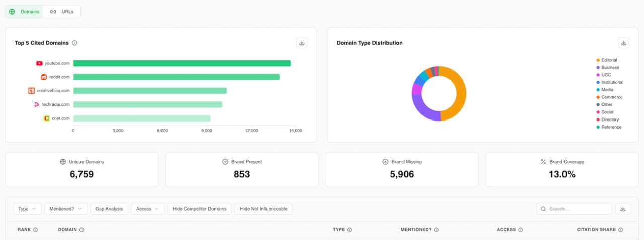The image size is (644, 240).
Task: Click the TYPE column info icon
Action: (349, 230)
